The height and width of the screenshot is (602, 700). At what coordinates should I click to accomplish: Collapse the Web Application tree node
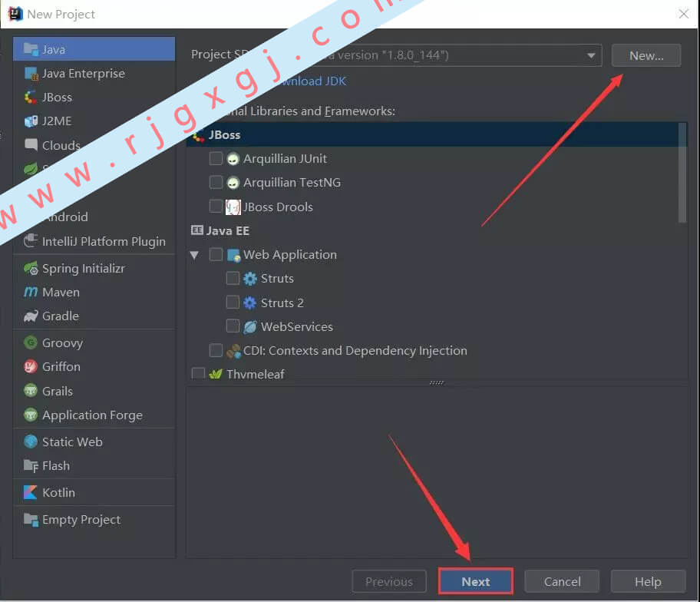[195, 256]
